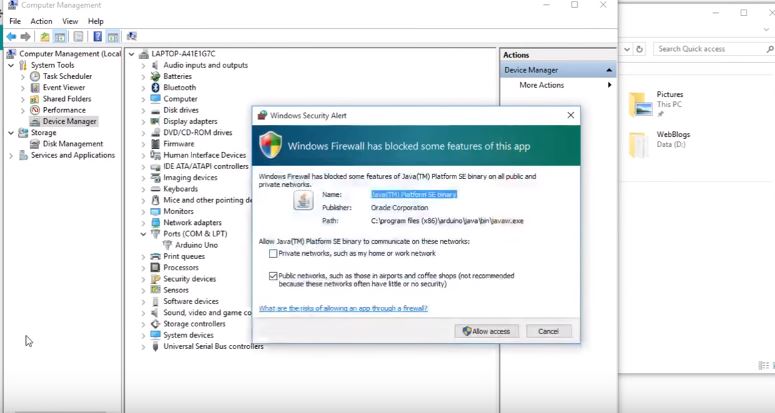Expand Services and Applications node

11,156
